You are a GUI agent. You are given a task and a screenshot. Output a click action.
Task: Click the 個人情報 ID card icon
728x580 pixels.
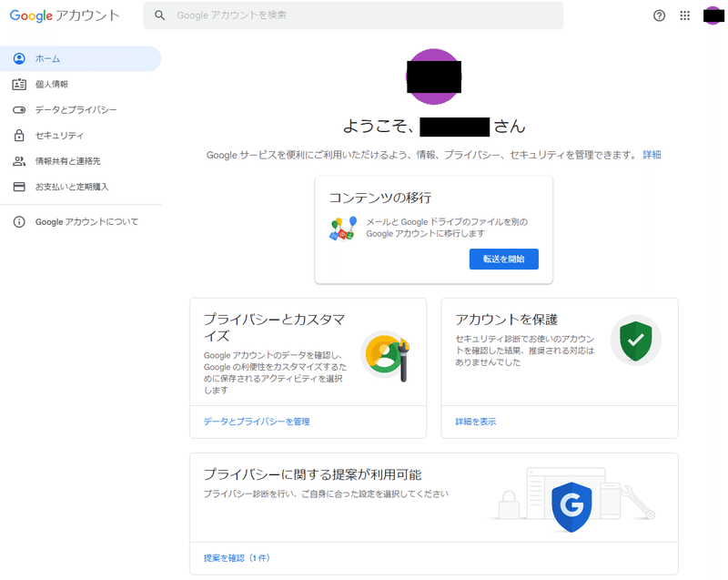tap(19, 84)
